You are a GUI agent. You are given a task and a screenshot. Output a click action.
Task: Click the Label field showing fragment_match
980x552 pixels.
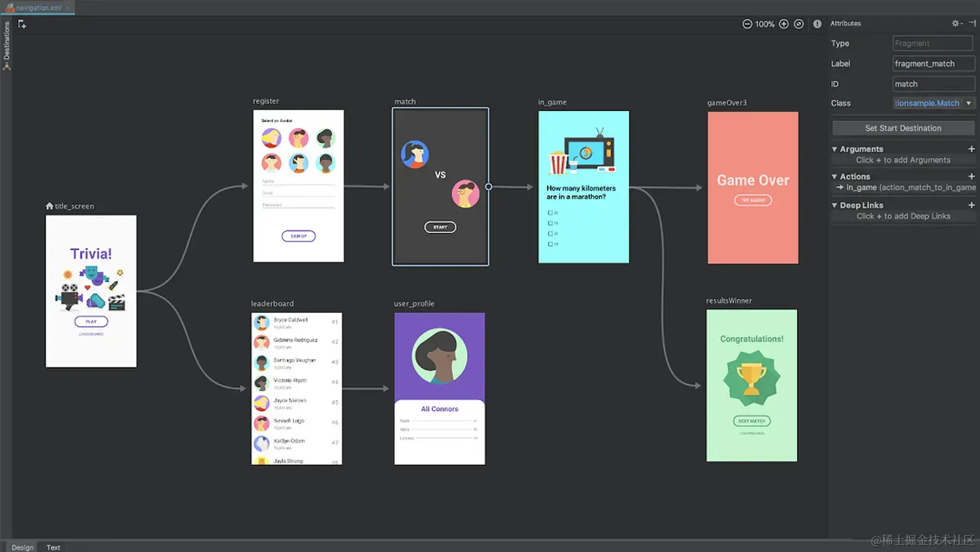pos(933,64)
